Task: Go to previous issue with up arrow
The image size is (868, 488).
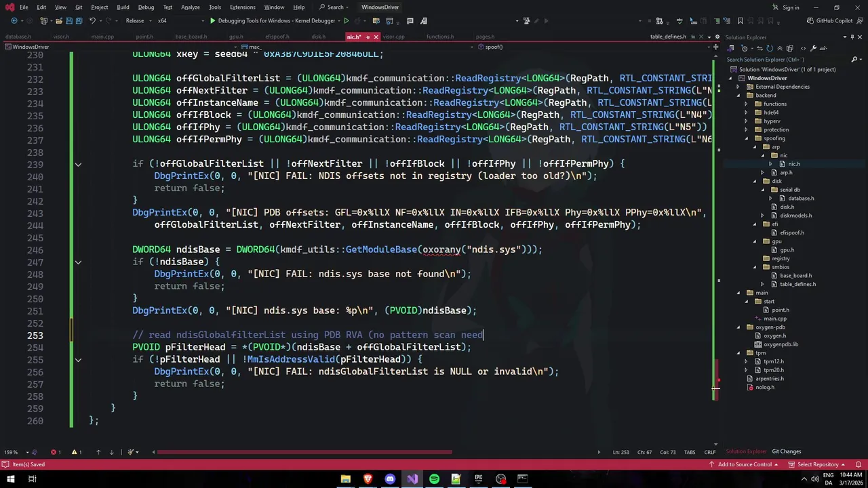Action: (98, 452)
